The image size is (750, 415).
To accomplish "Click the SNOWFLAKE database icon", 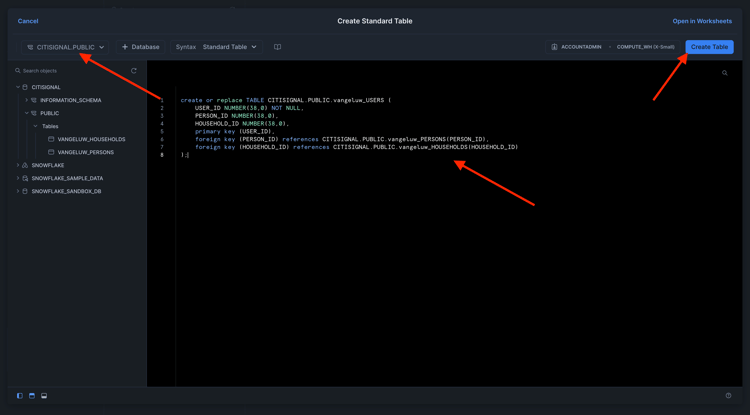I will point(25,165).
